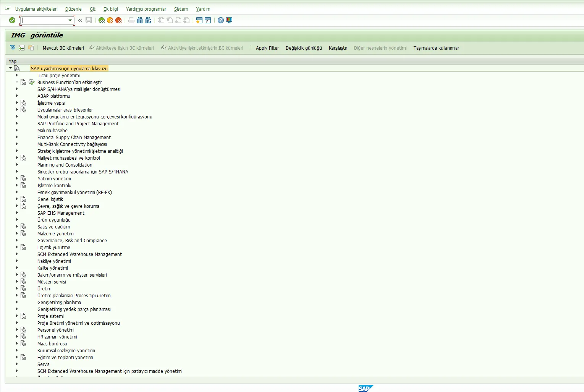Click the yellow Exit icon
The image size is (584, 392).
coord(110,20)
